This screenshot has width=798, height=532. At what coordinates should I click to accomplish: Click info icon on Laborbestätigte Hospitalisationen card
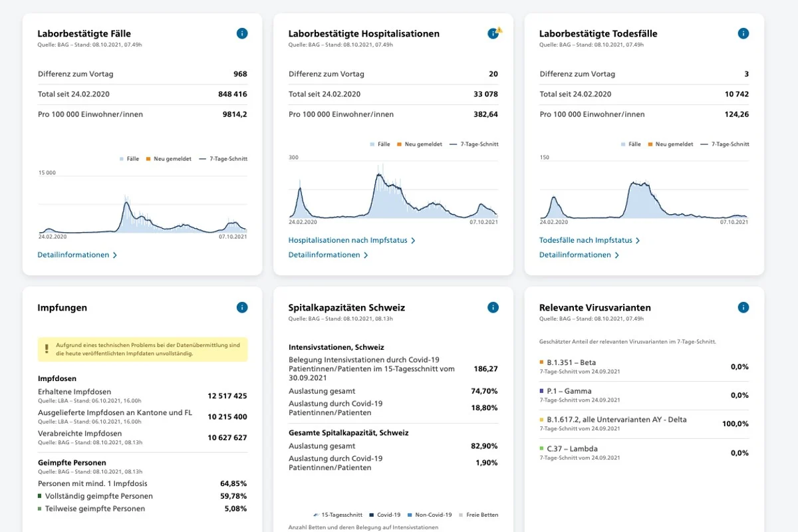tap(493, 33)
